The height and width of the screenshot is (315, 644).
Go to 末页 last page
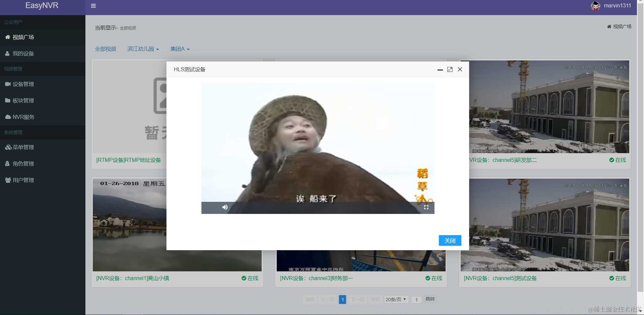click(375, 300)
